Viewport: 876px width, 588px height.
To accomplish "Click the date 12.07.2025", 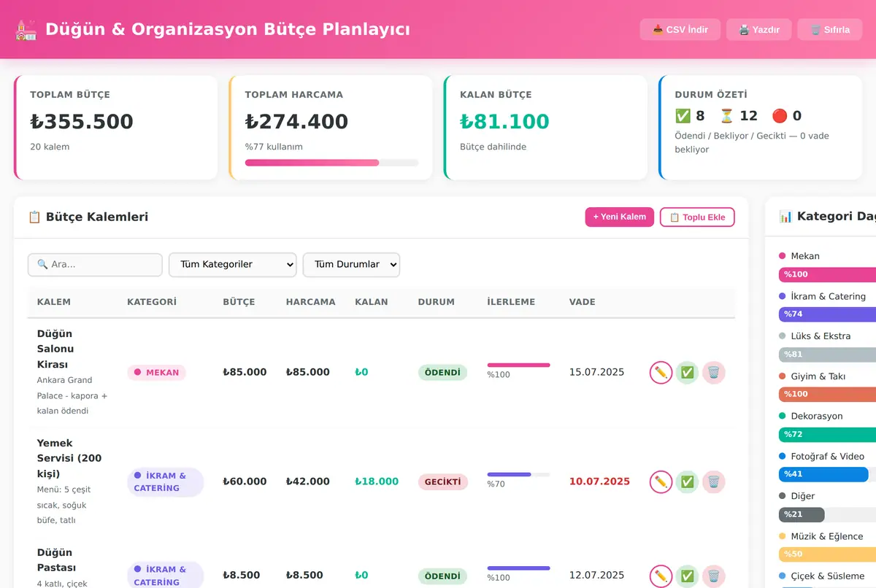I will tap(596, 576).
